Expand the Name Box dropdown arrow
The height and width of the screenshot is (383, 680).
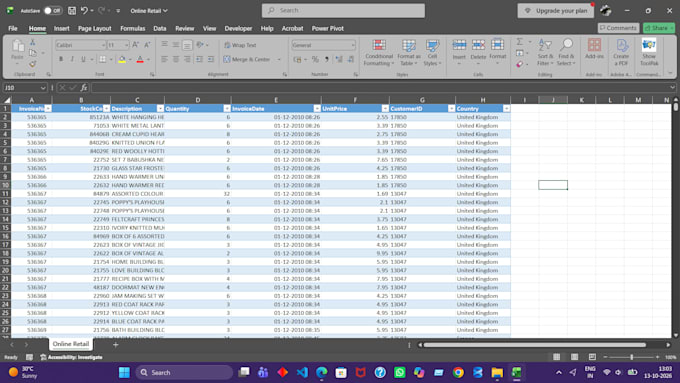click(43, 88)
